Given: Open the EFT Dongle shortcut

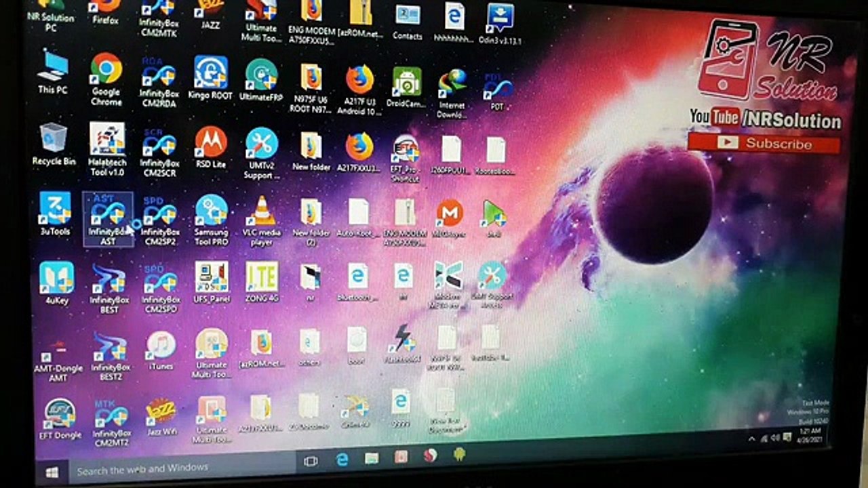Looking at the screenshot, I should pyautogui.click(x=62, y=420).
